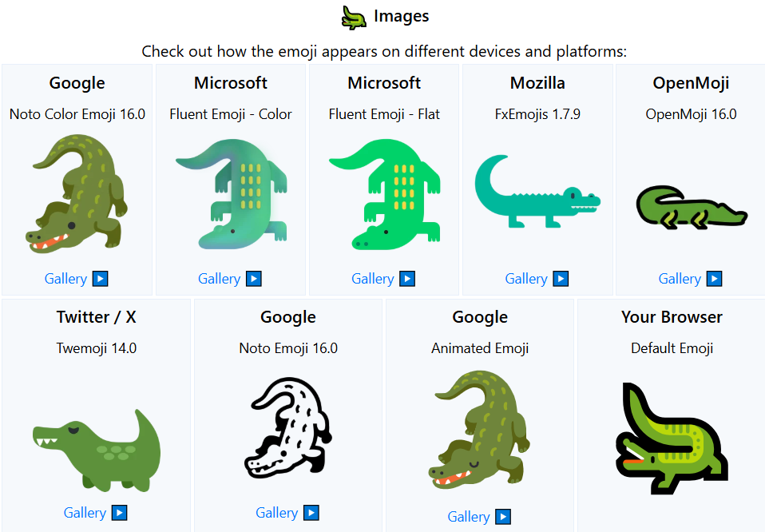
Task: Click the play icon beside Animated Emoji Gallery
Action: (x=503, y=516)
